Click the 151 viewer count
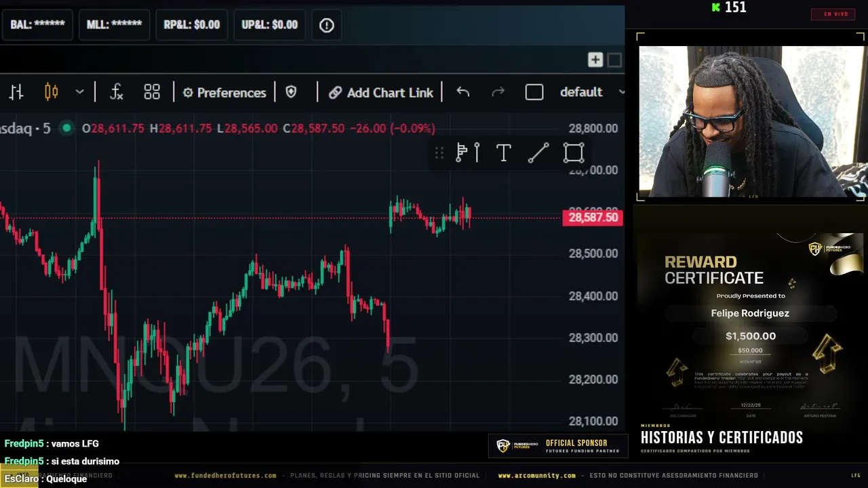 click(x=736, y=7)
